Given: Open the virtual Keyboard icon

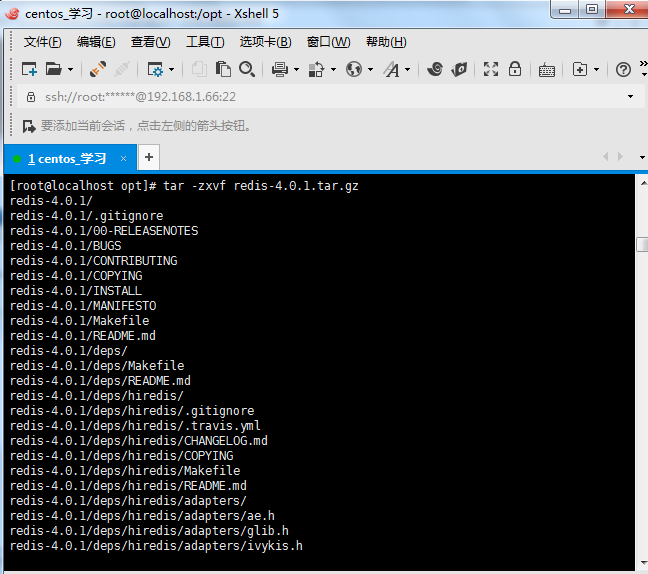Looking at the screenshot, I should pyautogui.click(x=547, y=70).
